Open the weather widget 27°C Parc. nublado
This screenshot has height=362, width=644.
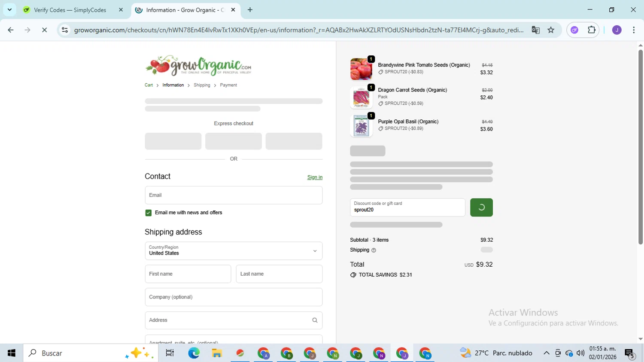point(496,353)
